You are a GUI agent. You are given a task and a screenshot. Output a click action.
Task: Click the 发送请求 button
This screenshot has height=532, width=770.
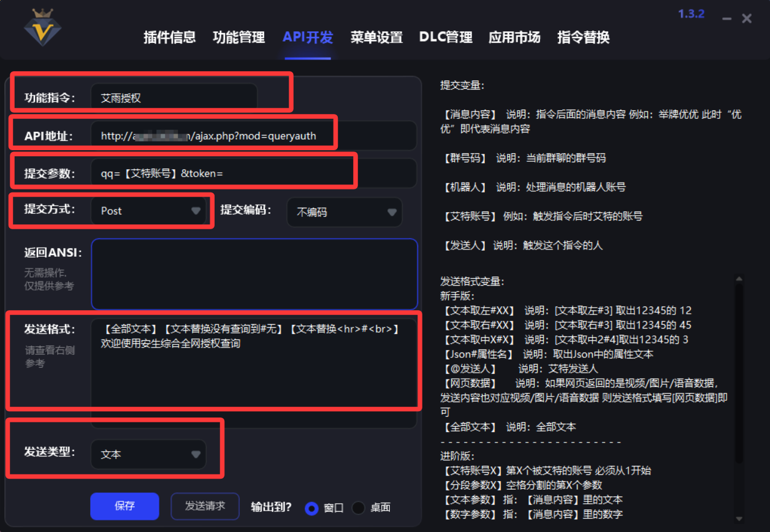[x=205, y=507]
